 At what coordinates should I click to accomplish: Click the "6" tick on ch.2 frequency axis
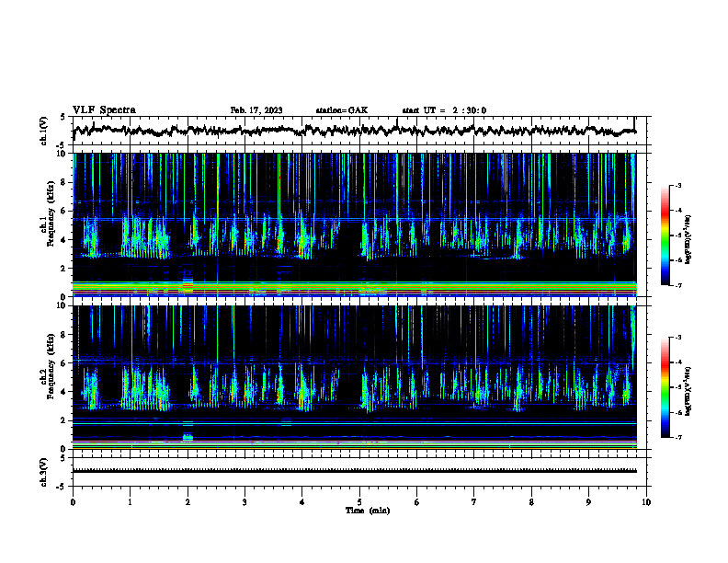tap(64, 363)
